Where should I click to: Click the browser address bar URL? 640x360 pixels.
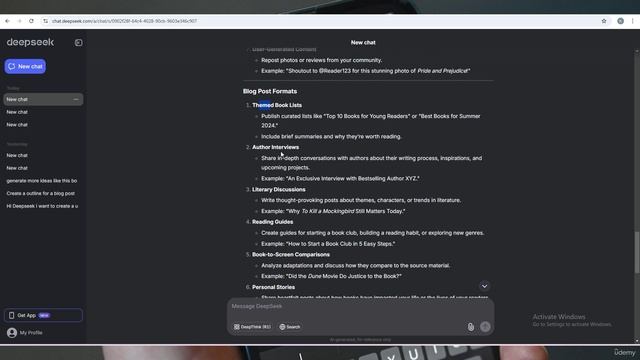pyautogui.click(x=124, y=21)
